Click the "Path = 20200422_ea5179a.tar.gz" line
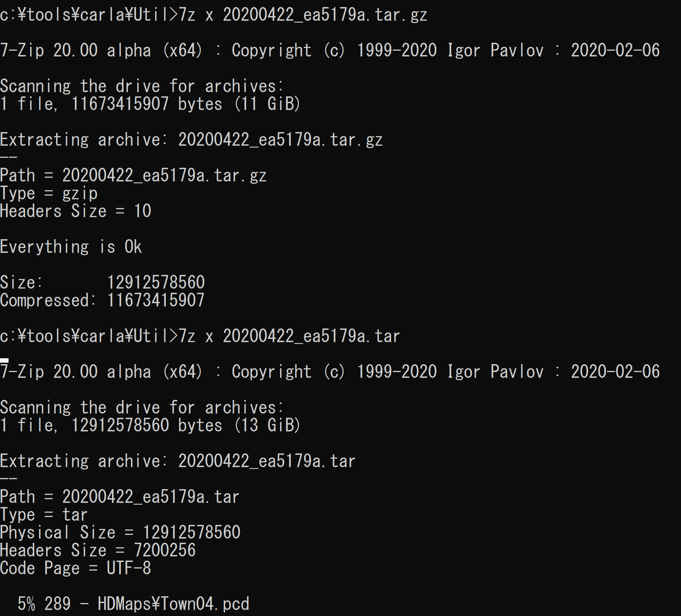The height and width of the screenshot is (616, 681). click(x=133, y=176)
